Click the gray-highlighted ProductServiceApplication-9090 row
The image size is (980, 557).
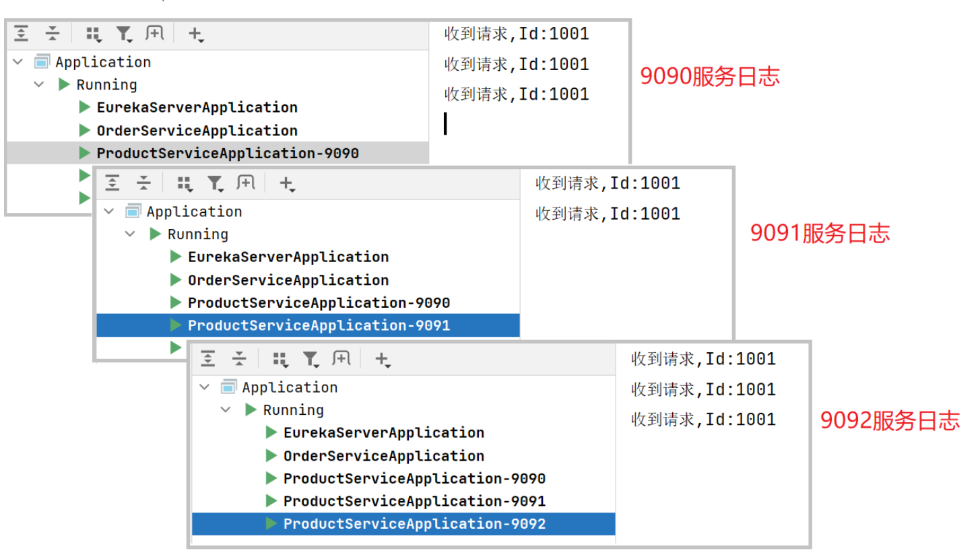[x=218, y=153]
